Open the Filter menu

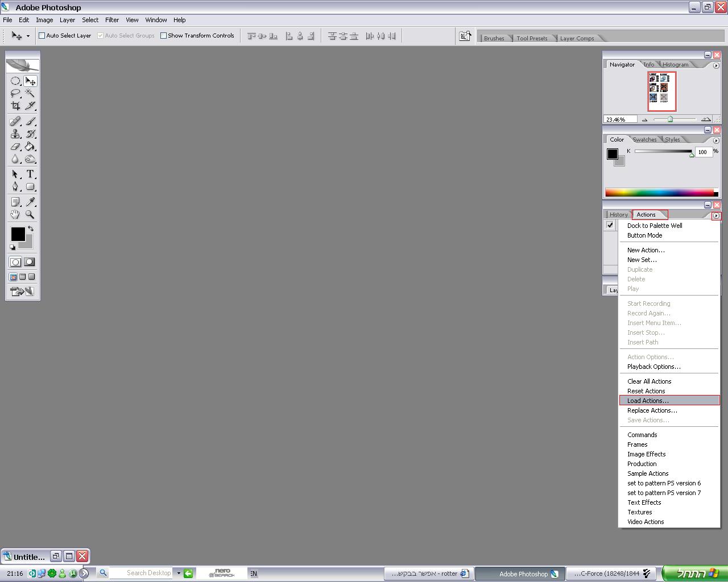pyautogui.click(x=112, y=20)
